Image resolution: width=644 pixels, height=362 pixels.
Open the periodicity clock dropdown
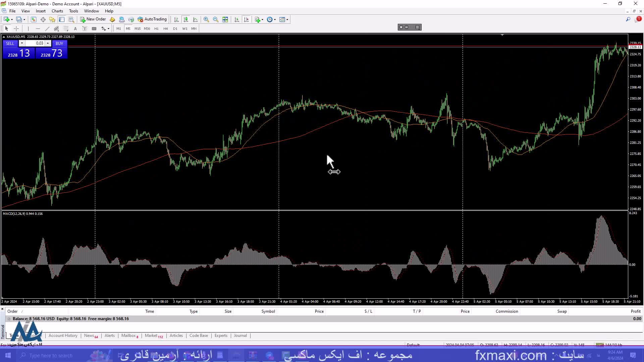click(275, 19)
